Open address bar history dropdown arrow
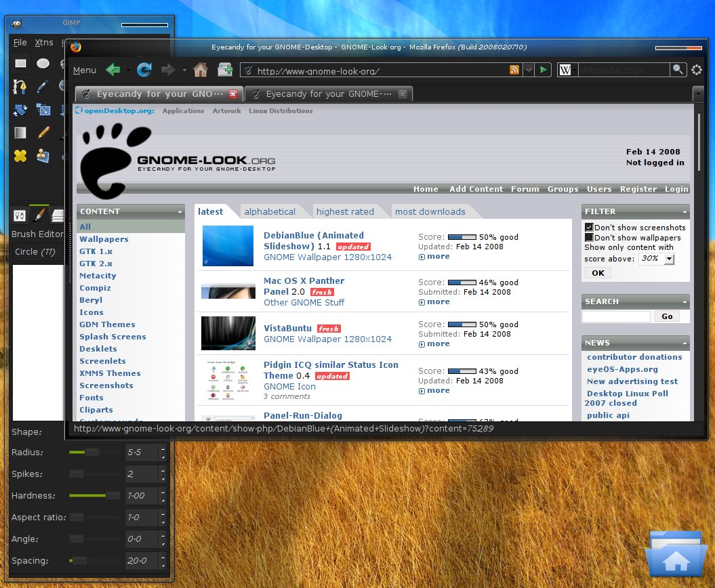The height and width of the screenshot is (588, 715). 529,70
